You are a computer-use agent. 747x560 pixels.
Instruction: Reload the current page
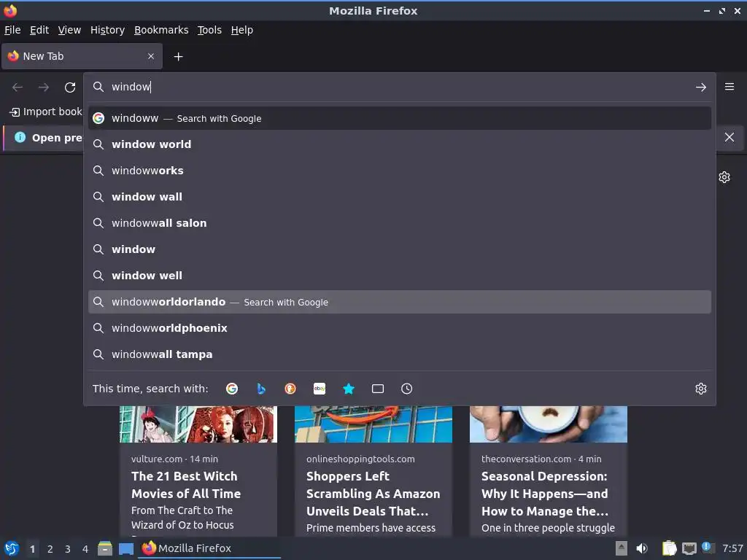[70, 87]
